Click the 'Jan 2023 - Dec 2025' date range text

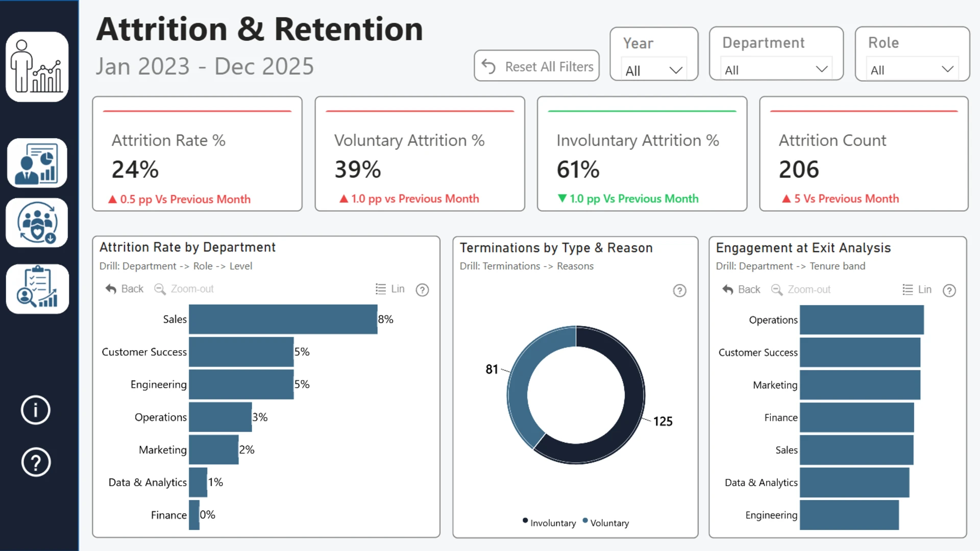click(x=205, y=66)
